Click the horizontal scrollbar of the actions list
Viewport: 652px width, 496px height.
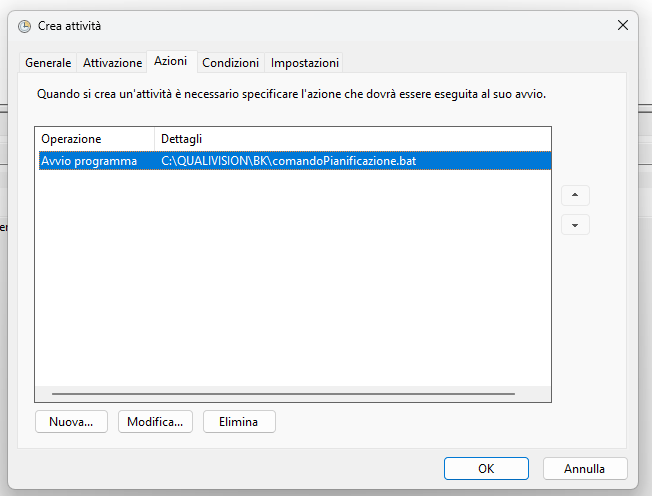click(283, 394)
